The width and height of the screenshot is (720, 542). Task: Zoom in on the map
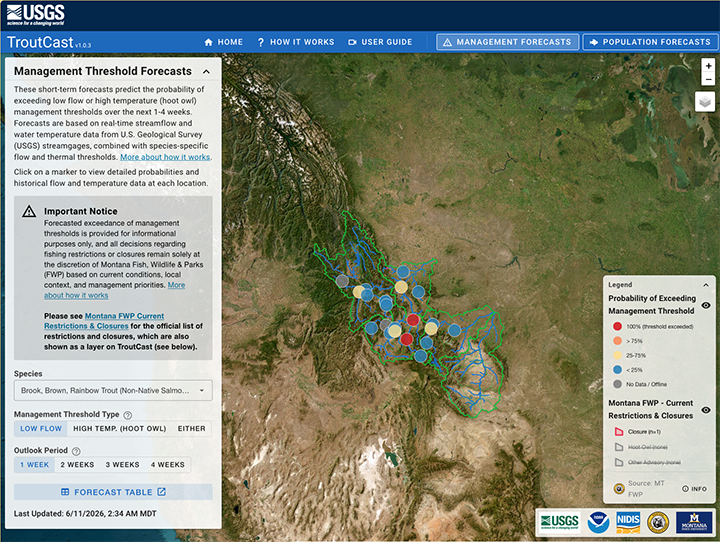click(x=709, y=66)
